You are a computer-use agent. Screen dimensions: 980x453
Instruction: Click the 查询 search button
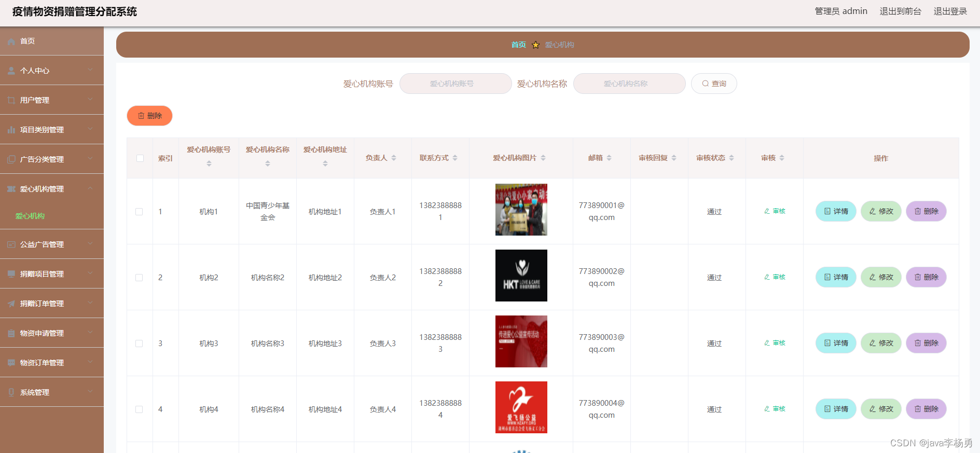pyautogui.click(x=714, y=84)
